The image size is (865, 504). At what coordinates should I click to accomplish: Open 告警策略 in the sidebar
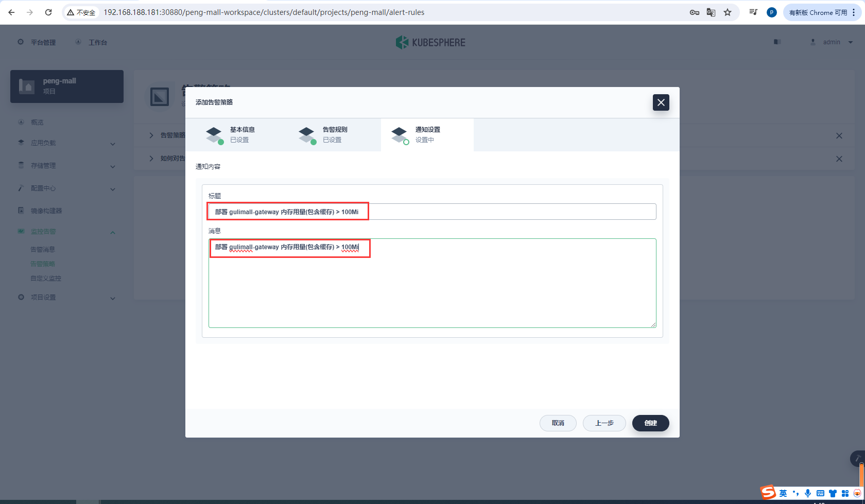[43, 264]
